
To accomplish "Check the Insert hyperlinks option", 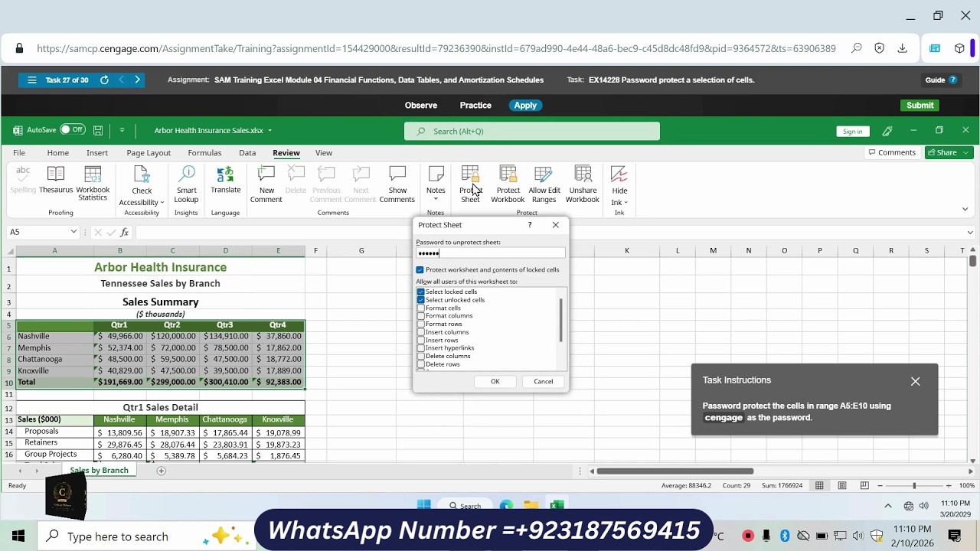I will [420, 348].
